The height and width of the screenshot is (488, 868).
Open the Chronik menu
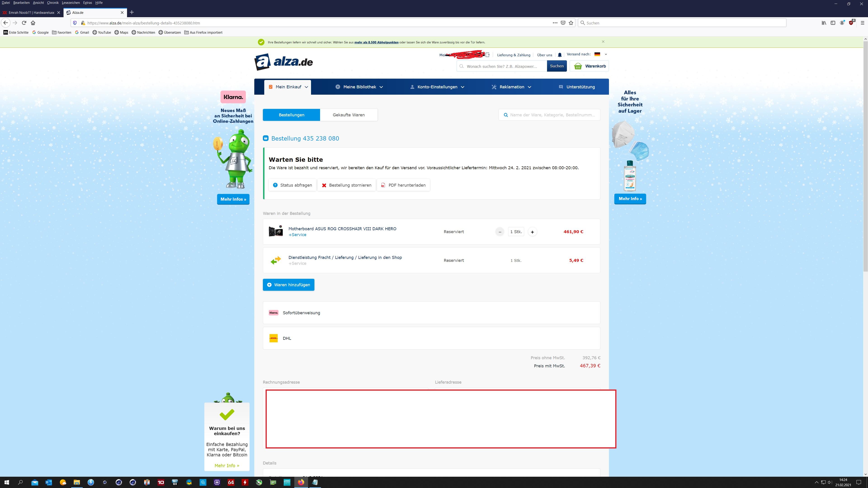point(53,3)
